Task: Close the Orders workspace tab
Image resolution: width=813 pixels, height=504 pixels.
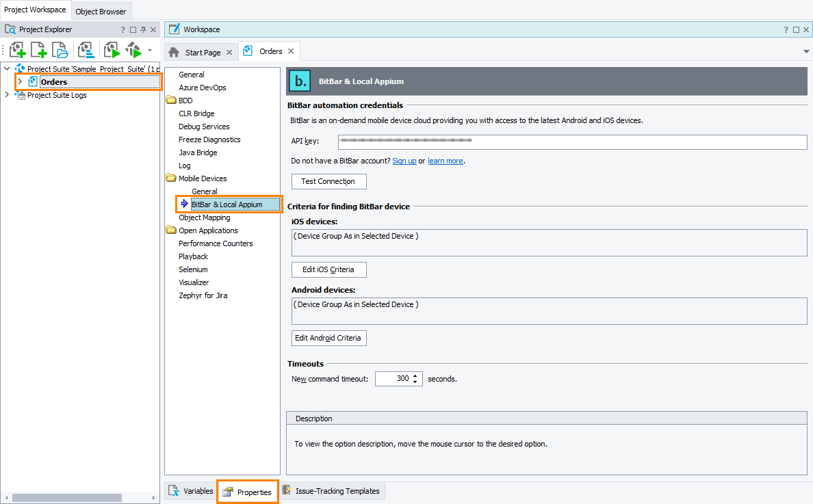Action: [291, 51]
